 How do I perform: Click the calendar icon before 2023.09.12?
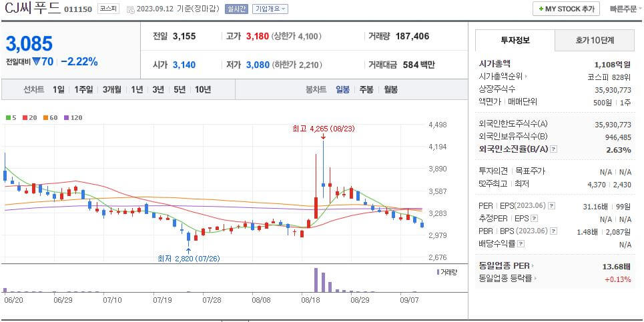(x=130, y=9)
